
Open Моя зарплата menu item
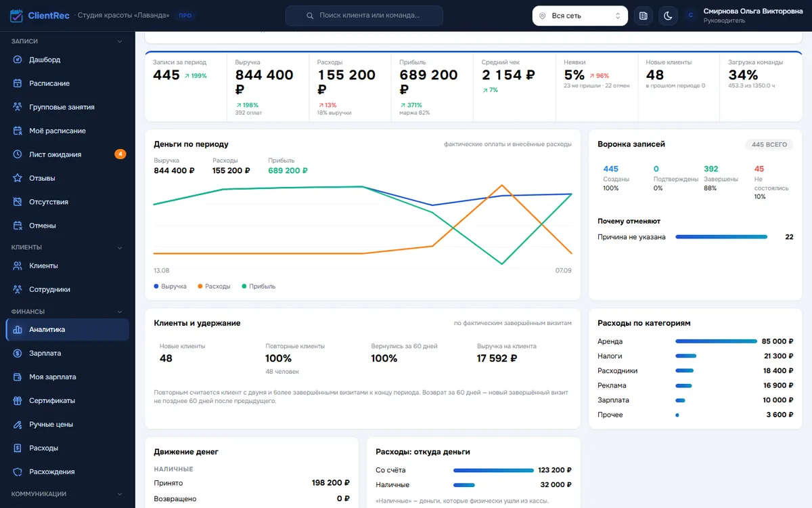tap(67, 377)
